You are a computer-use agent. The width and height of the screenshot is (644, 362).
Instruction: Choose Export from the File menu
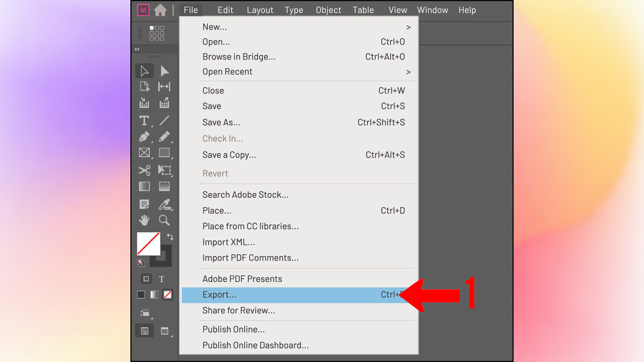(x=241, y=294)
